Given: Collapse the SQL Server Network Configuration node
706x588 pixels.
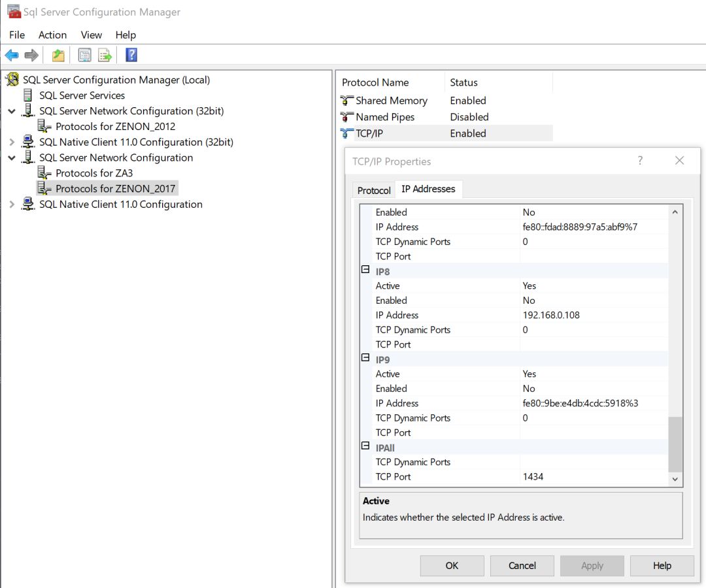Looking at the screenshot, I should [x=12, y=158].
